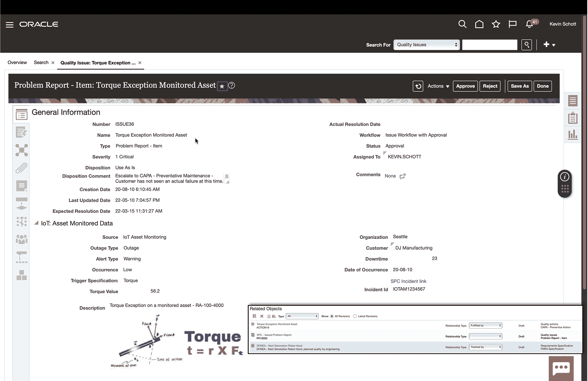Open the Relationships network side tab
Image resolution: width=588 pixels, height=381 pixels.
pyautogui.click(x=21, y=150)
